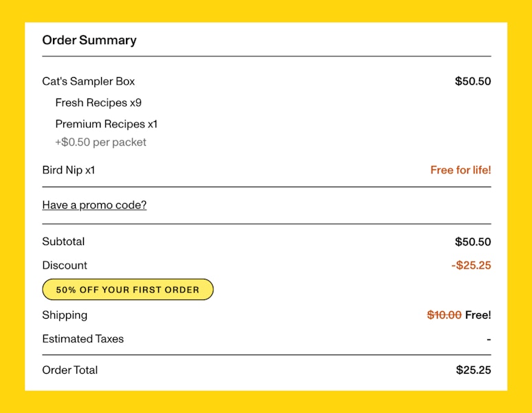The image size is (532, 413).
Task: Click the Order Total label
Action: tap(70, 370)
